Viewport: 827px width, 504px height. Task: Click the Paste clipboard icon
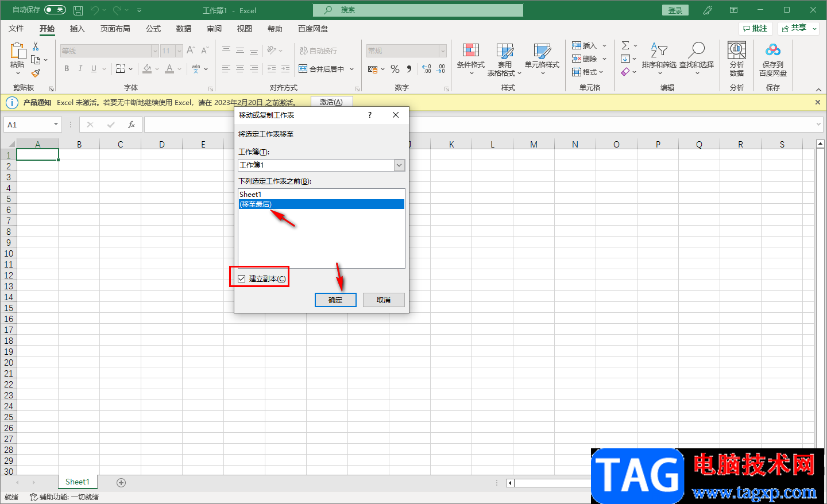click(x=17, y=51)
